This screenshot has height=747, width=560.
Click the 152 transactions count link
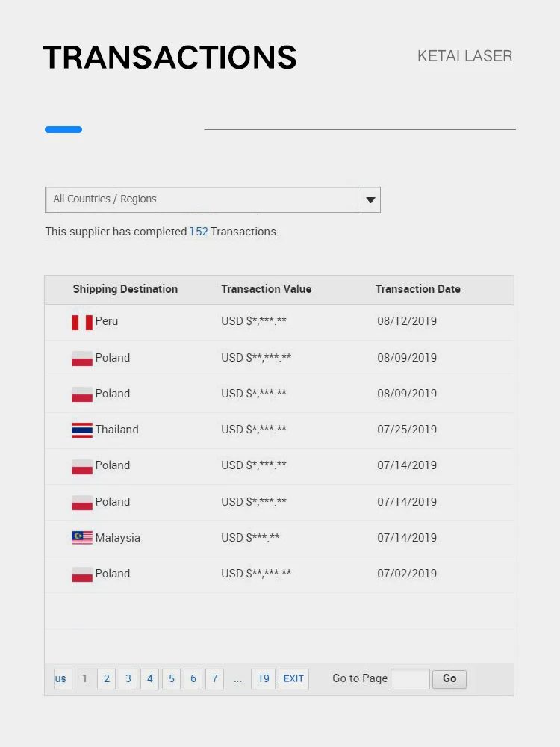[199, 232]
